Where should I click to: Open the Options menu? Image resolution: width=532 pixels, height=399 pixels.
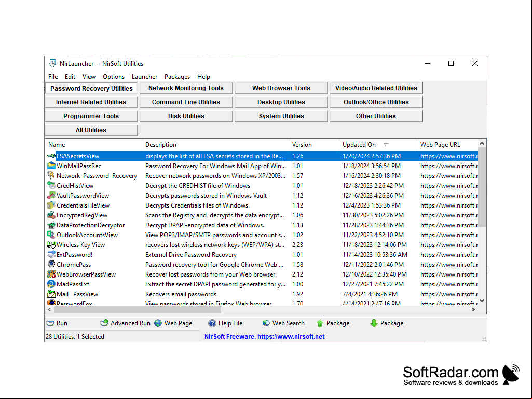point(114,77)
